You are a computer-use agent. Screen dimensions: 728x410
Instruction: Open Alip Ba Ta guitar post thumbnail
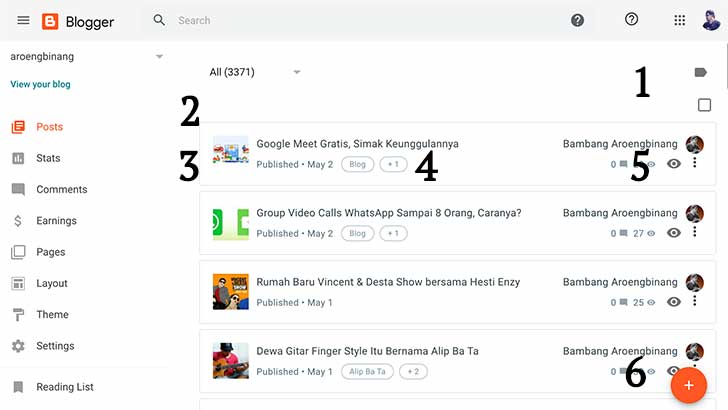click(231, 361)
